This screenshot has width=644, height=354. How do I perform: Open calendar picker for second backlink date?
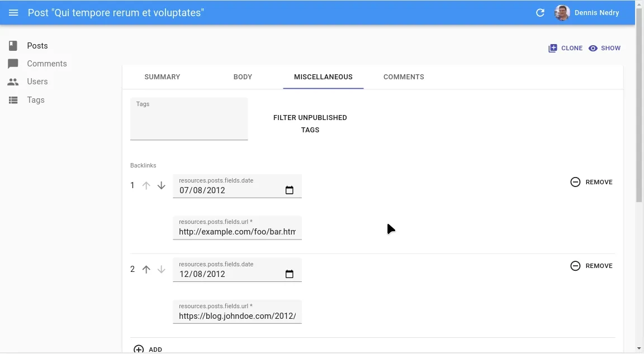tap(289, 274)
